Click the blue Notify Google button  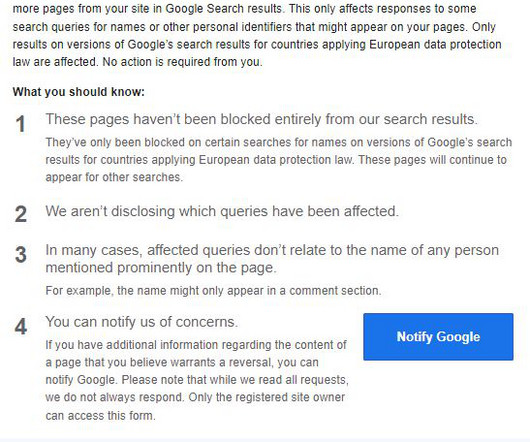click(438, 337)
